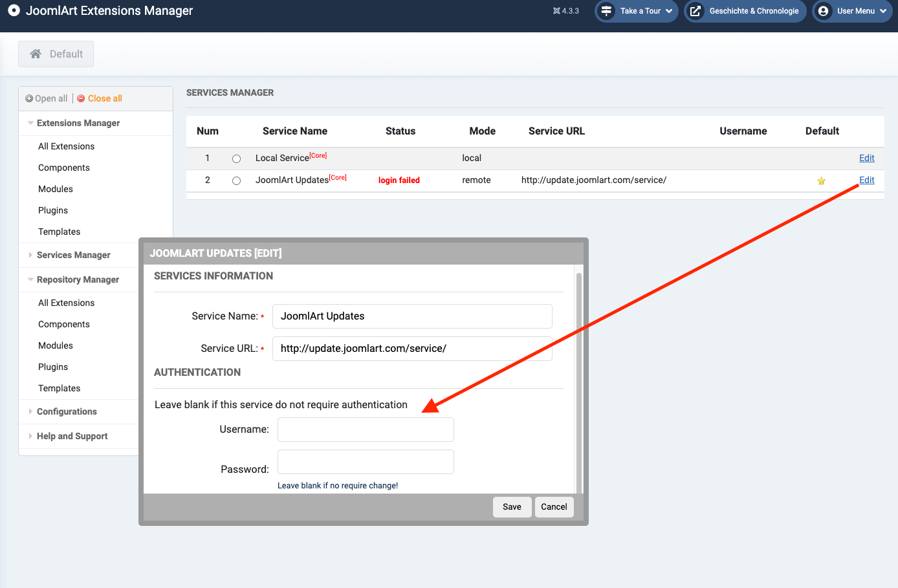Open All Extensions under Repository Manager
The width and height of the screenshot is (898, 588).
pos(66,303)
